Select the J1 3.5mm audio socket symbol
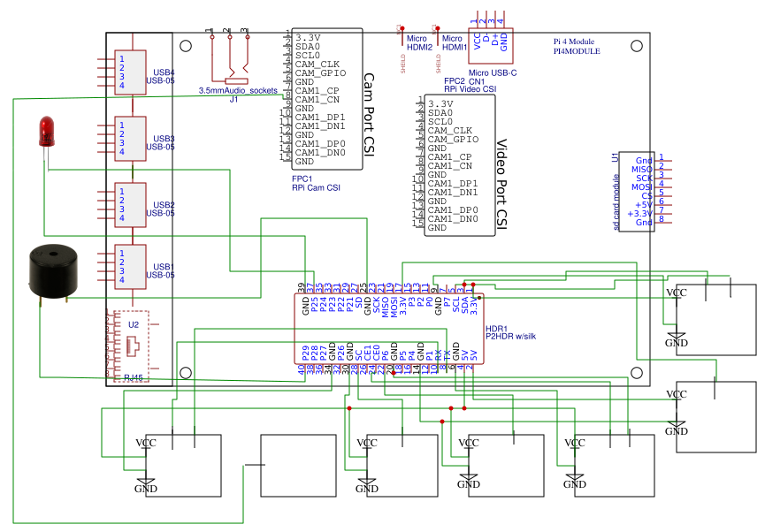The image size is (765, 532). (230, 58)
